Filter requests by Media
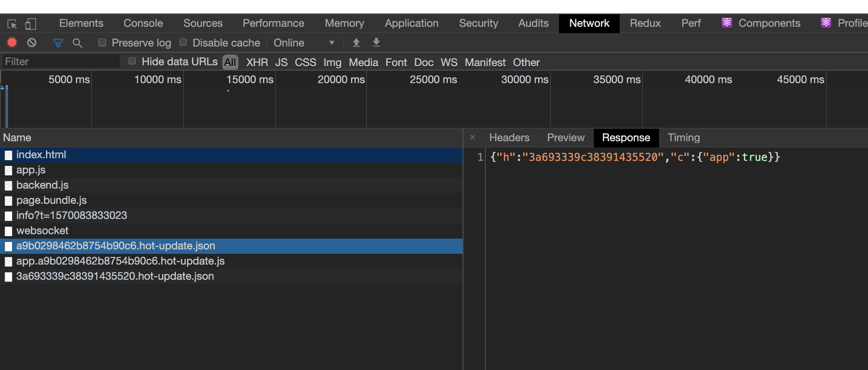This screenshot has height=370, width=868. coord(363,63)
